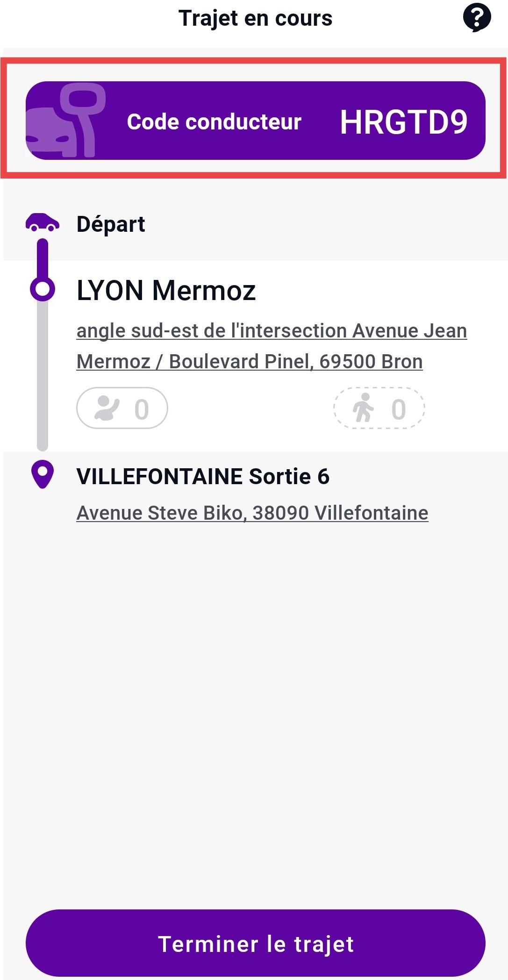
Task: Click the purple car icon beside Départ
Action: (42, 222)
